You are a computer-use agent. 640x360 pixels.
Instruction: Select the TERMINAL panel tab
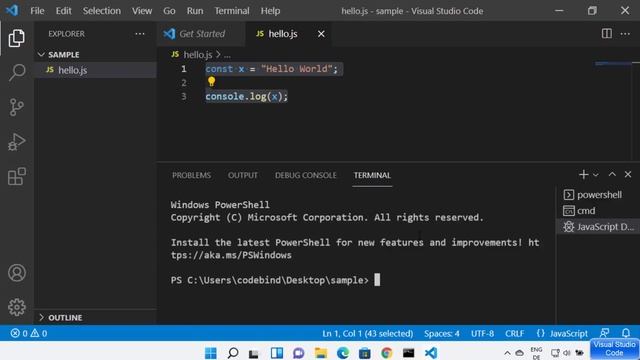tap(372, 175)
